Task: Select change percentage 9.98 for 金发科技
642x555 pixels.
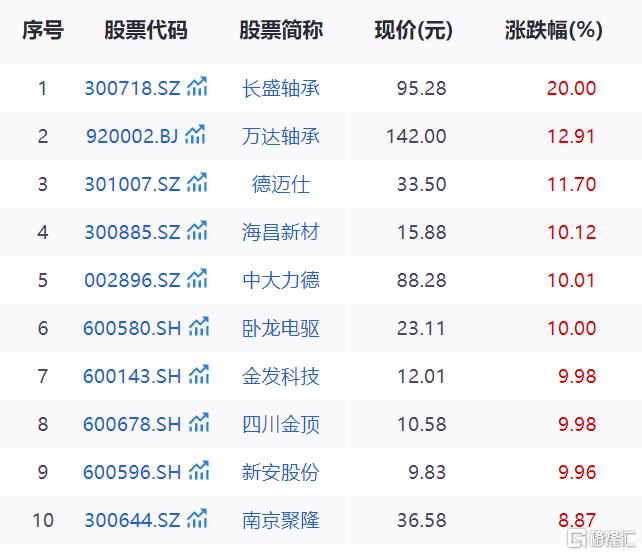Action: coord(577,376)
